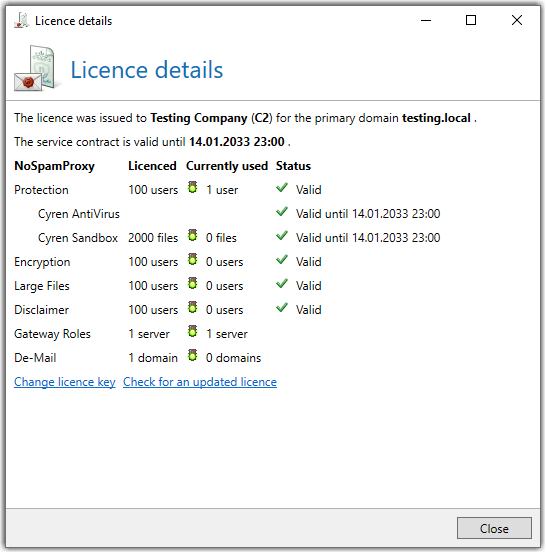Click the traffic light icon in Gateway Roles row
The height and width of the screenshot is (553, 546).
tap(192, 332)
